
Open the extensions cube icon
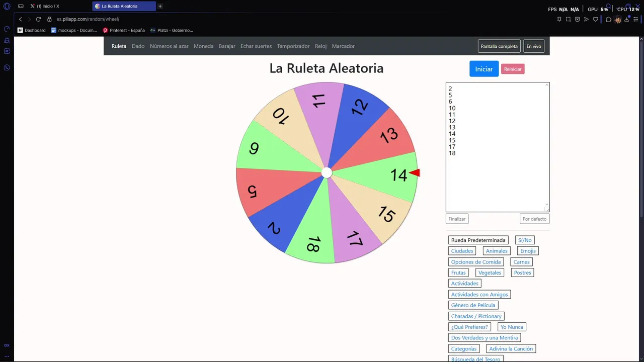click(x=608, y=19)
